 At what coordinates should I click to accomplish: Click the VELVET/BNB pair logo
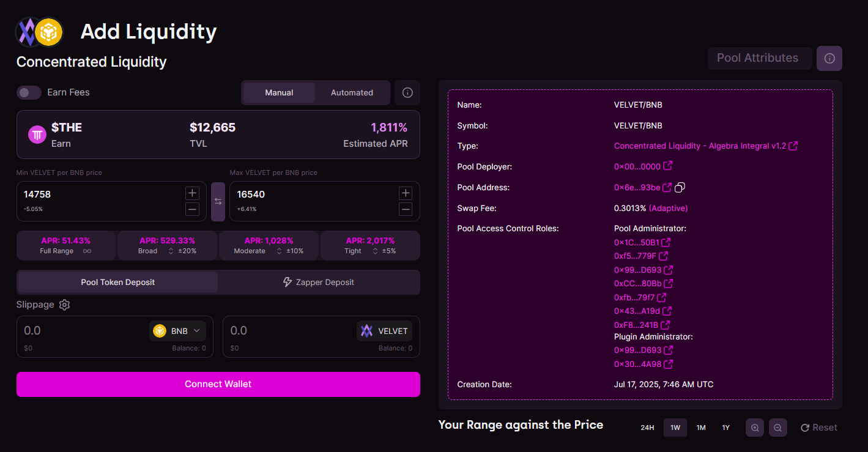point(39,32)
